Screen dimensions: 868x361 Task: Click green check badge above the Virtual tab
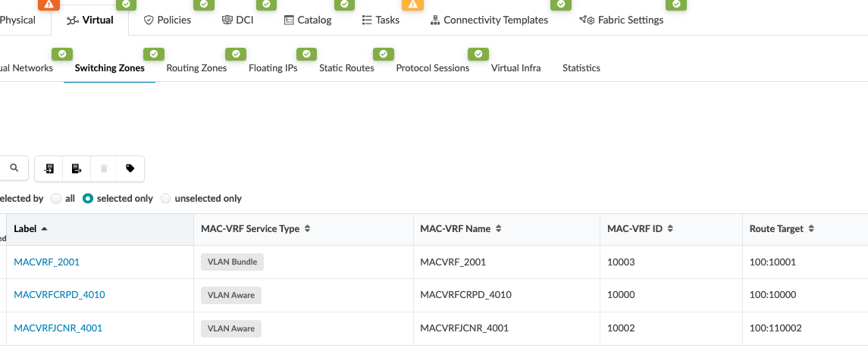click(x=126, y=5)
